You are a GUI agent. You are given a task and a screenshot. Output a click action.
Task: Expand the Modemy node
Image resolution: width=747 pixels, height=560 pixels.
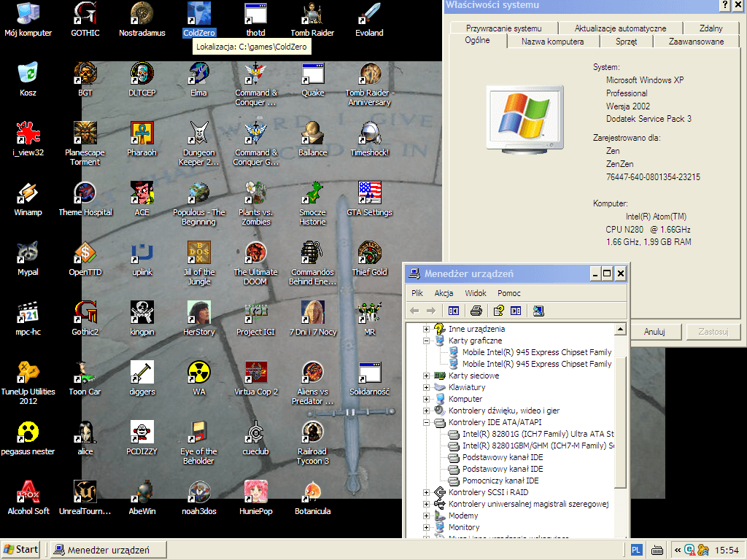tap(426, 516)
